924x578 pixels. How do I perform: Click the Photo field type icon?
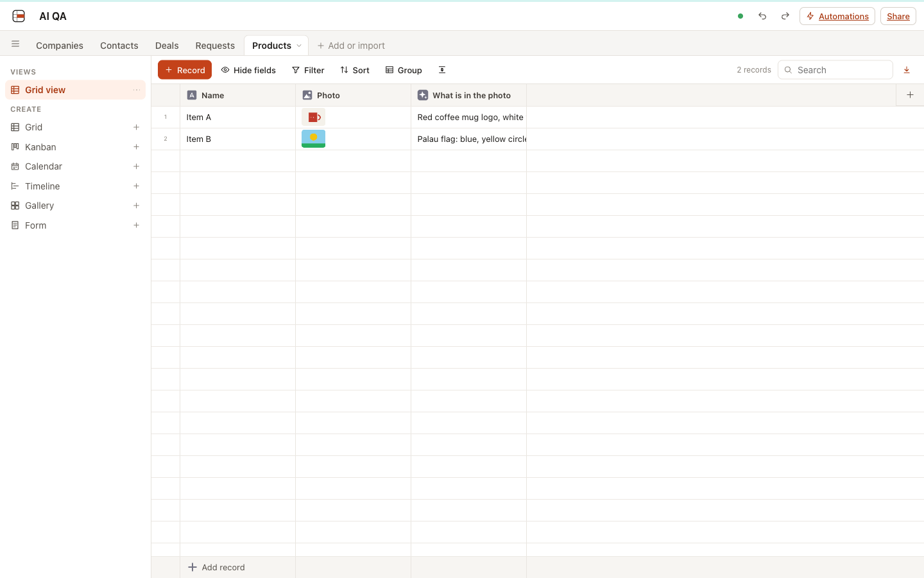(307, 95)
